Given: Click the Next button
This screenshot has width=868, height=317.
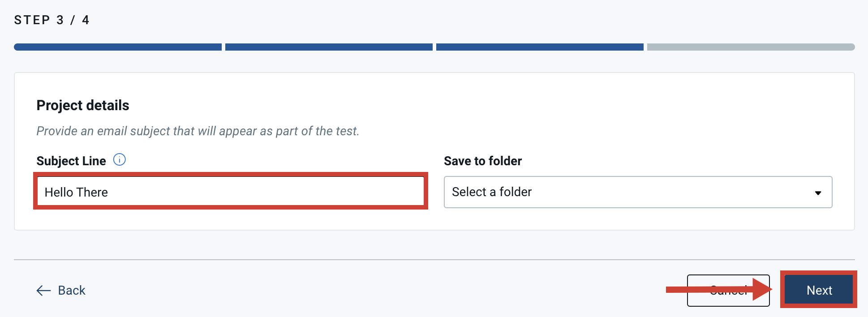Looking at the screenshot, I should pos(819,290).
